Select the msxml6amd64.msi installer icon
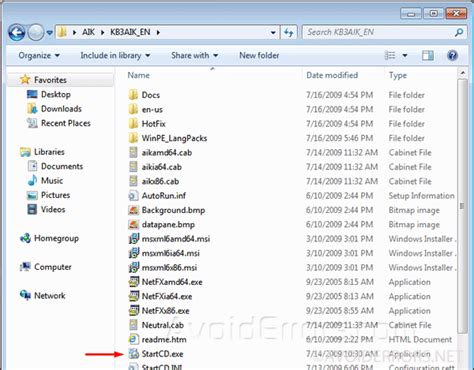 click(134, 239)
